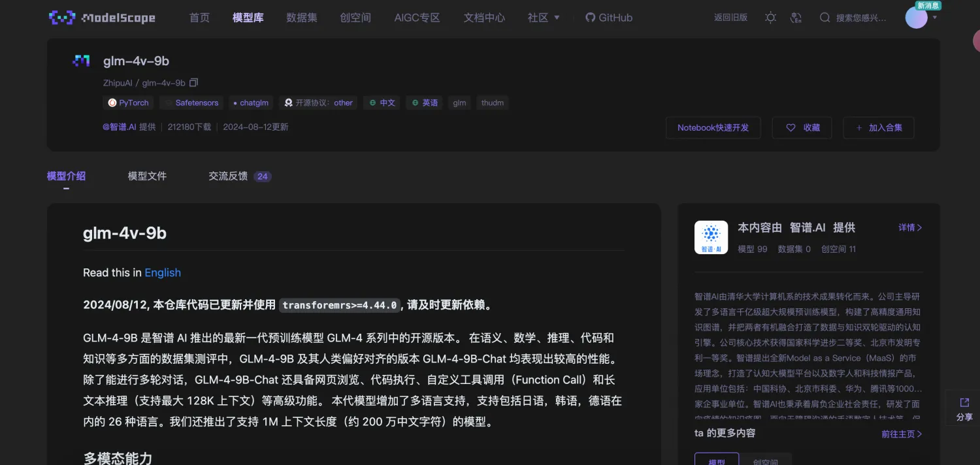Click Notebook快速开发 button

[x=713, y=127]
